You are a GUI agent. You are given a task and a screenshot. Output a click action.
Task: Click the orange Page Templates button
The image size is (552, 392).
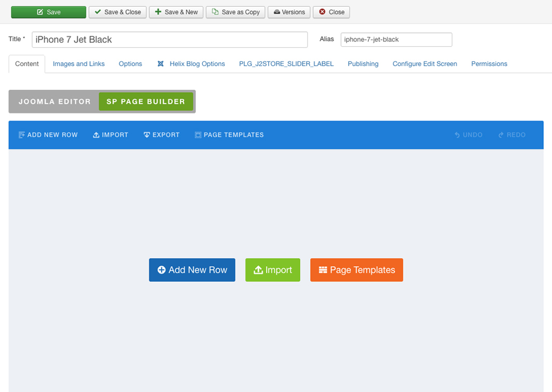click(x=356, y=270)
